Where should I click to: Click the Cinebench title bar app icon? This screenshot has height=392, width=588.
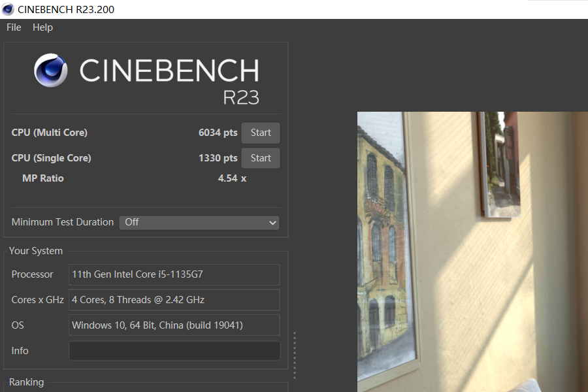8,9
